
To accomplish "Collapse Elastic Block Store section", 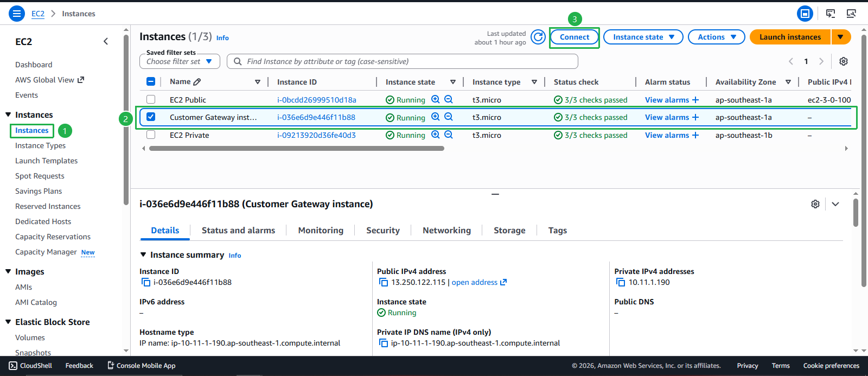I will point(8,322).
